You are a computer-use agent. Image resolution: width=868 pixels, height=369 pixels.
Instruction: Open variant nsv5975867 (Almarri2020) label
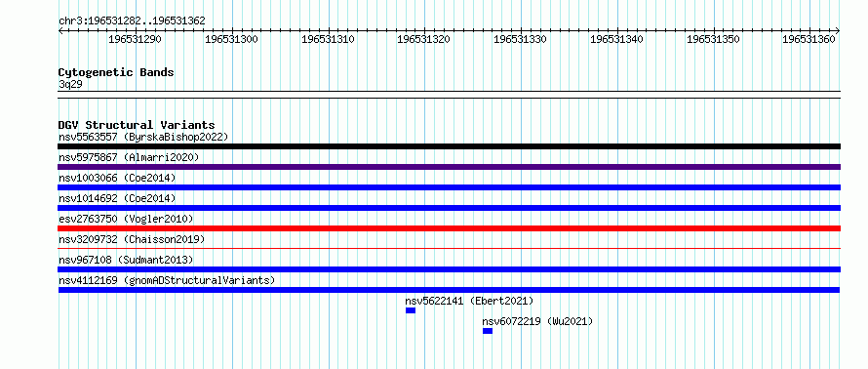129,157
